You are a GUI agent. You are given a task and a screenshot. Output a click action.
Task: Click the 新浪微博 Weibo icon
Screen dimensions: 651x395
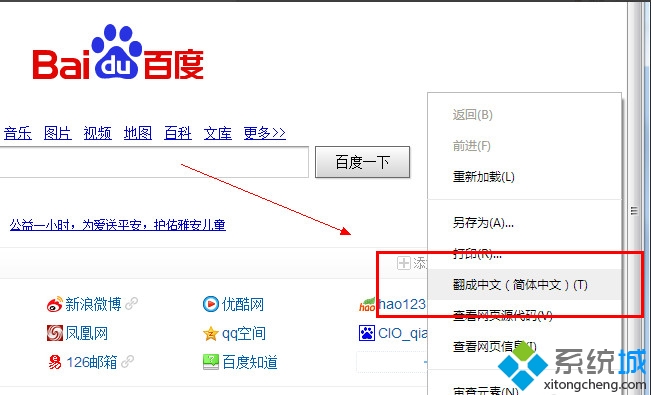(54, 304)
